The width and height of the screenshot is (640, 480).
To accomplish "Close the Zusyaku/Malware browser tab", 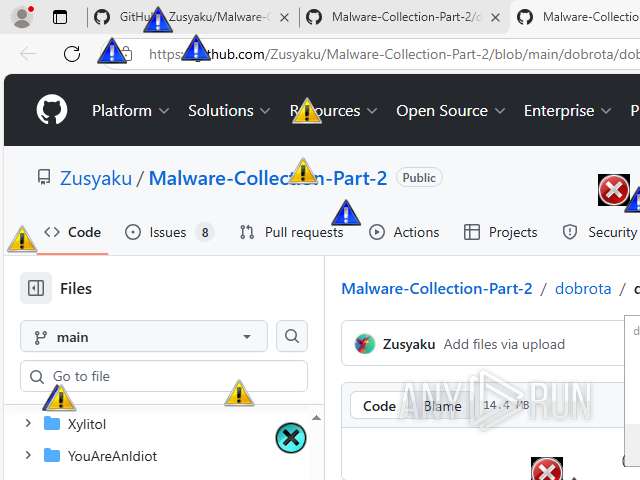I will (284, 18).
